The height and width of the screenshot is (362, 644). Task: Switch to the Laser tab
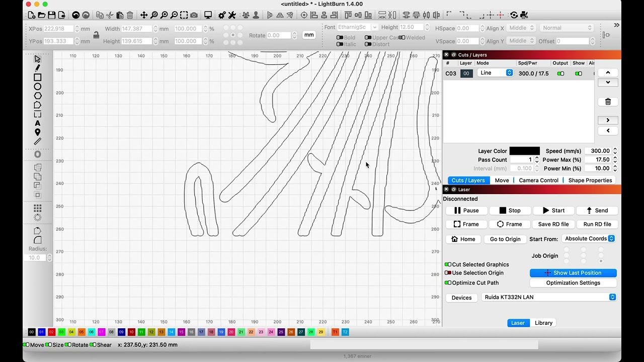[x=518, y=323]
